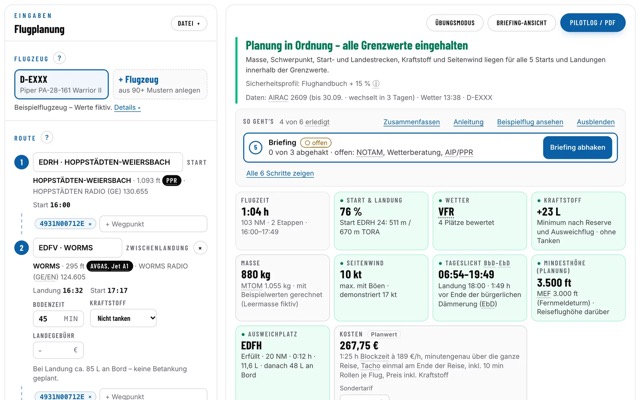The height and width of the screenshot is (400, 640).
Task: Open the Flugzeit 1:04 h card
Action: click(282, 221)
